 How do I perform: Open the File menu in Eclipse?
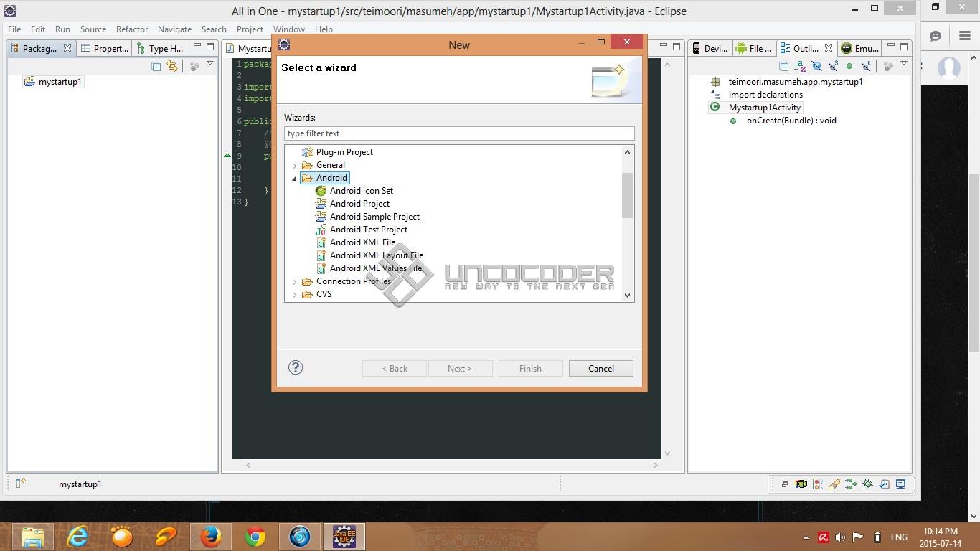tap(14, 29)
